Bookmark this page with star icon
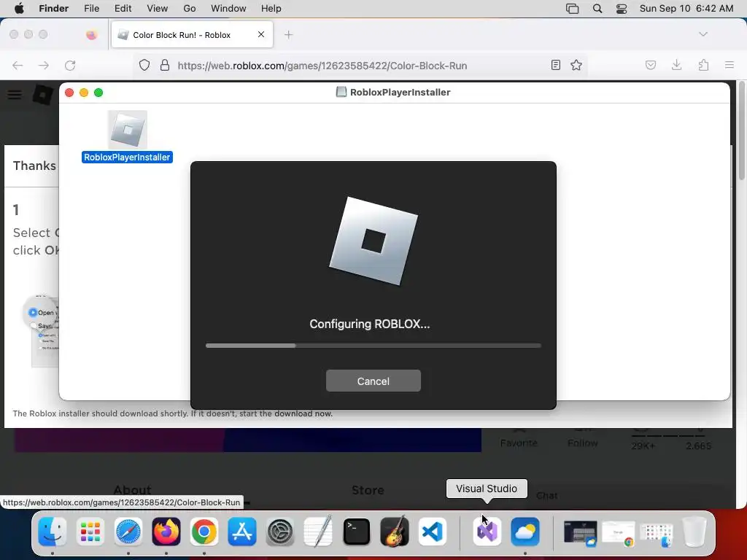This screenshot has width=747, height=560. tap(576, 65)
